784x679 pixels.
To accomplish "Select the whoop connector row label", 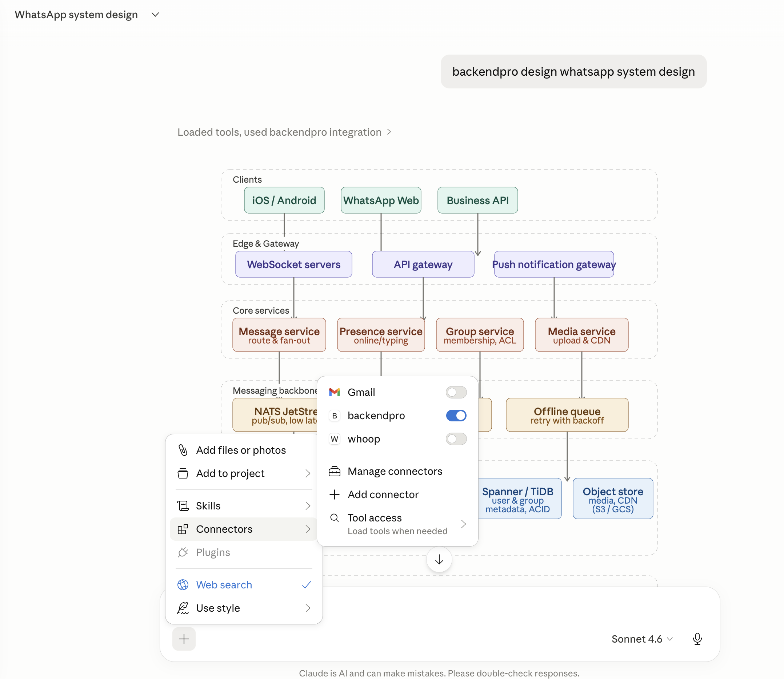I will click(364, 439).
